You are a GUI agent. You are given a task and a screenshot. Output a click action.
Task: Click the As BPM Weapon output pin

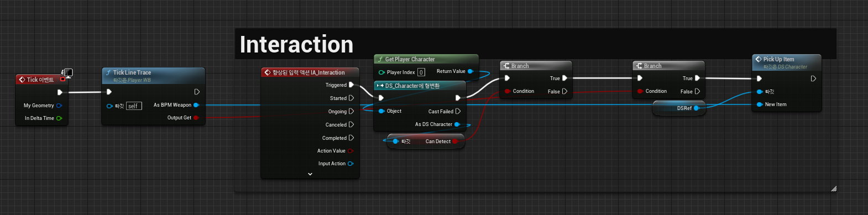coord(196,105)
